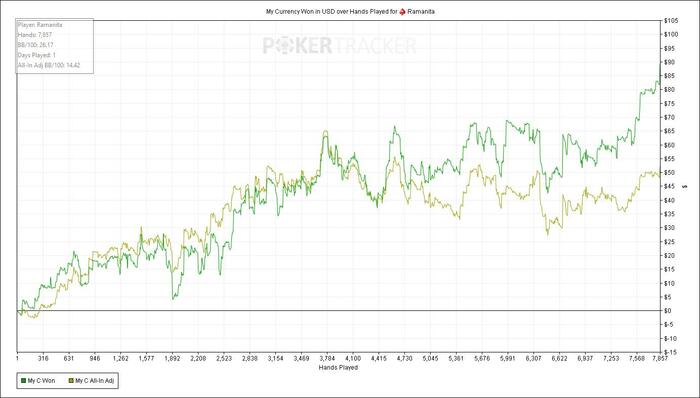Image resolution: width=700 pixels, height=398 pixels.
Task: Click the '3,154' x-axis tick label
Action: [x=275, y=358]
